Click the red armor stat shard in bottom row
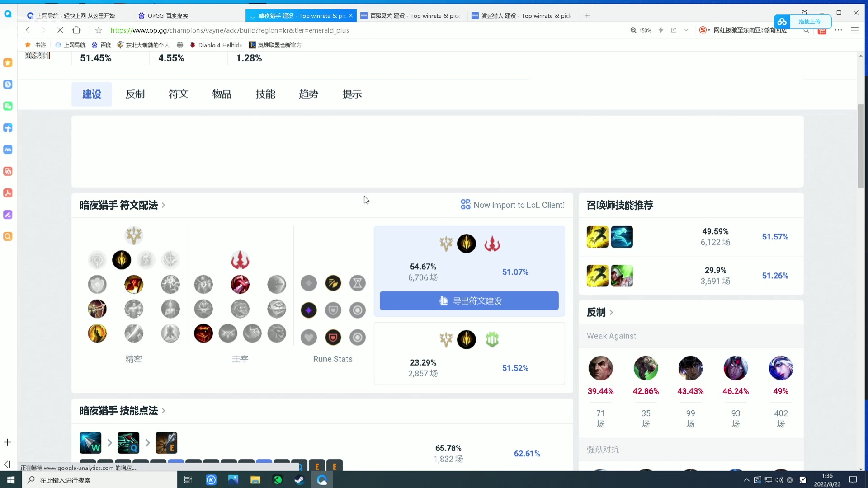Image resolution: width=868 pixels, height=488 pixels. 333,338
